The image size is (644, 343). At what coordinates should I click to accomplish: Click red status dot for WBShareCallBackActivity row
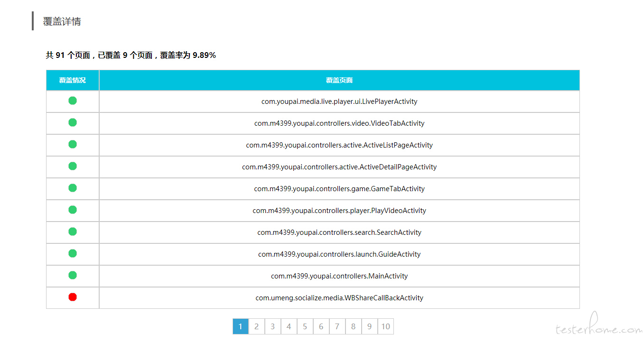73,297
